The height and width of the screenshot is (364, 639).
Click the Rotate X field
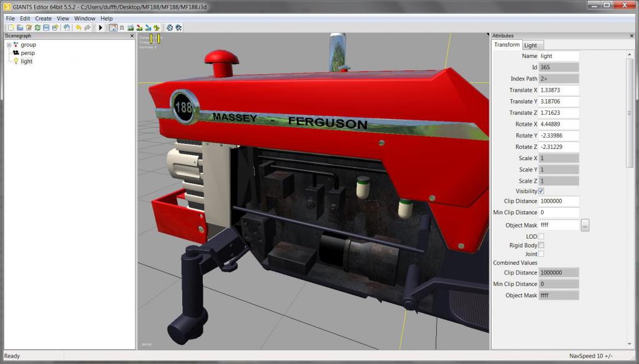point(559,124)
